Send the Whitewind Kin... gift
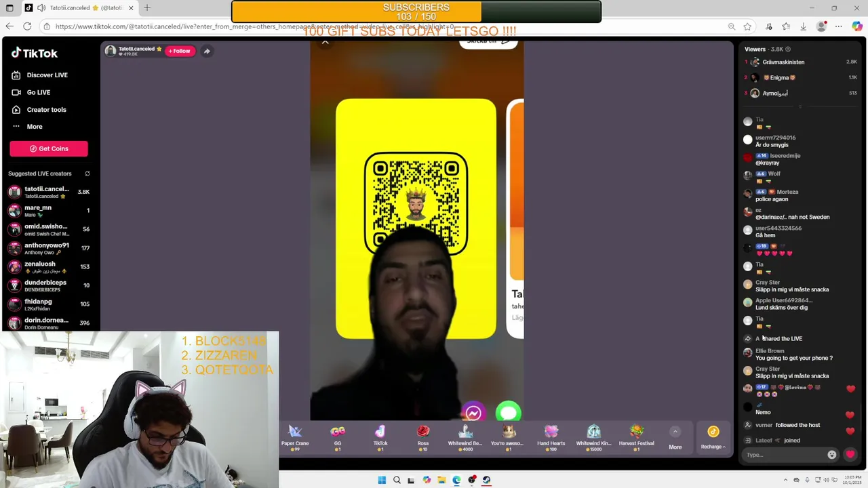Screen dimensions: 868x488 (x=593, y=437)
